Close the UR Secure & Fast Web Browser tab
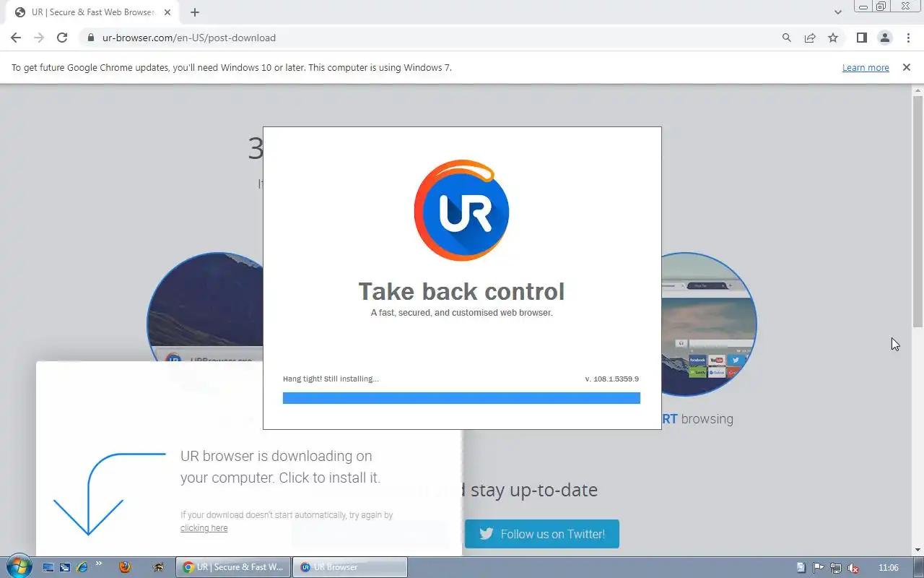The width and height of the screenshot is (924, 578). (167, 12)
